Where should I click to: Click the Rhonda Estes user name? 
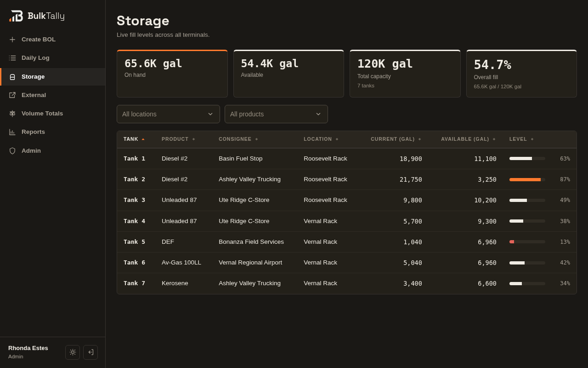click(x=28, y=348)
